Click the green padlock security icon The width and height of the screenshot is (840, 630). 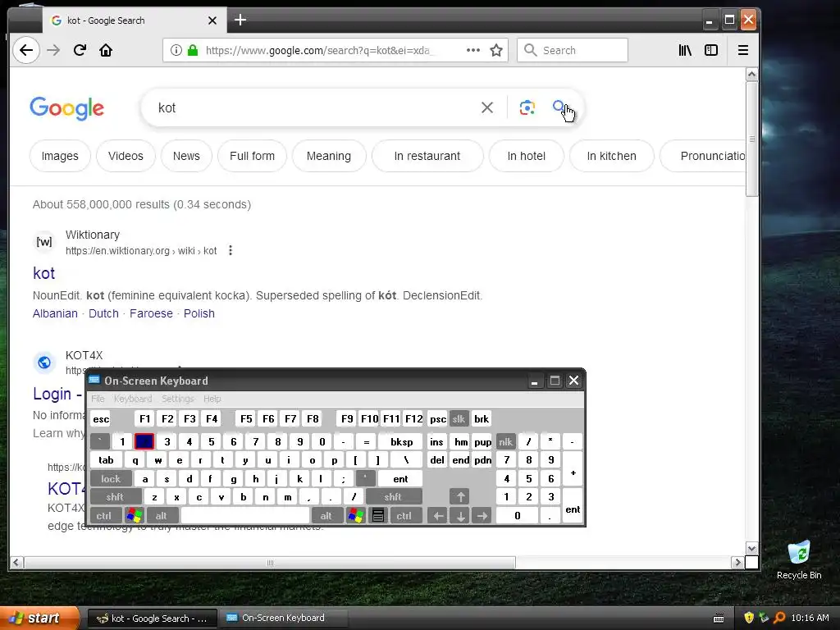click(x=193, y=50)
